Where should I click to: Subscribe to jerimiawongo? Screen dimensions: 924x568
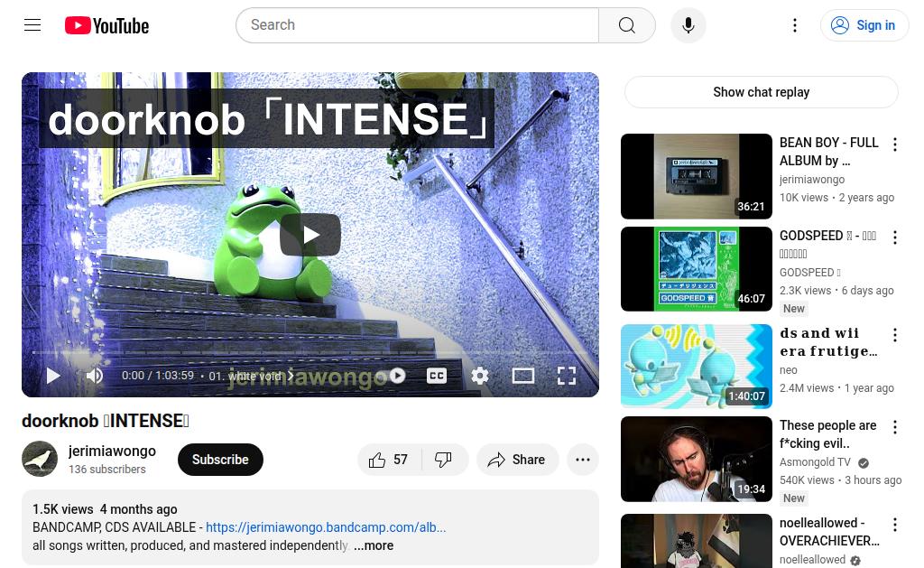tap(220, 460)
